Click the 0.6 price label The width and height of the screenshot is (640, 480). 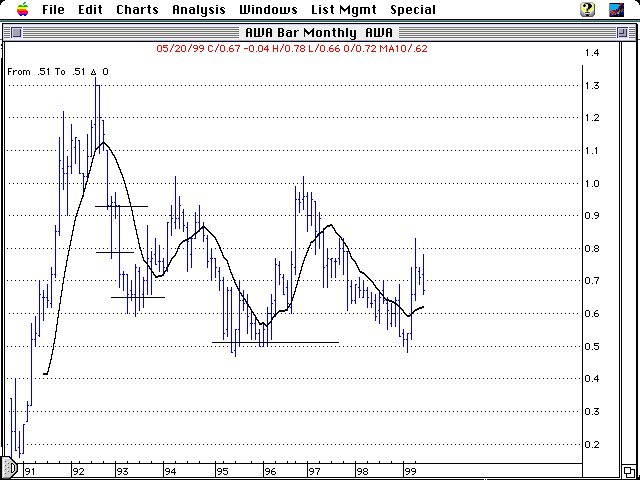(x=592, y=313)
